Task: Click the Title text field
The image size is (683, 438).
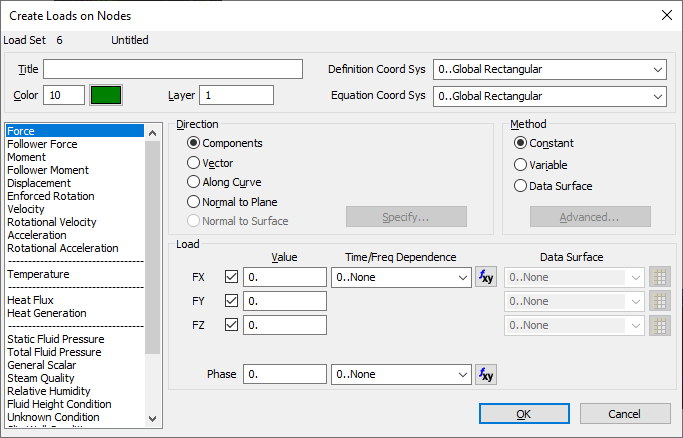Action: (172, 69)
